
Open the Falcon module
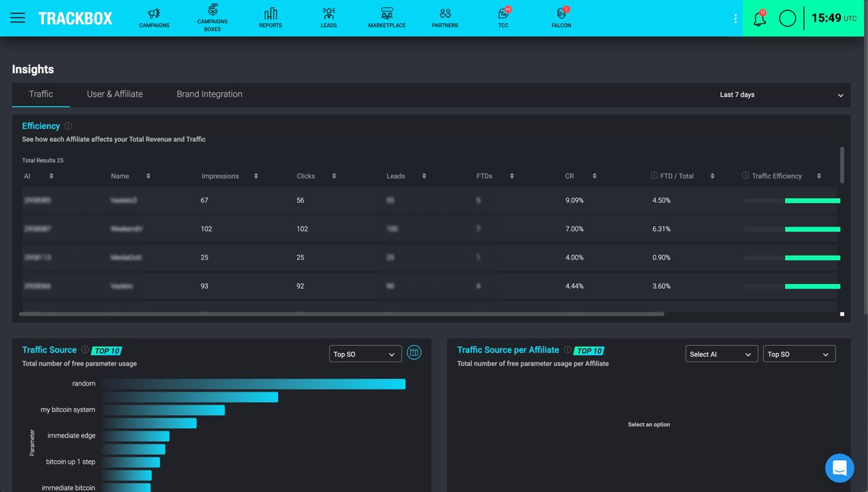(x=561, y=18)
